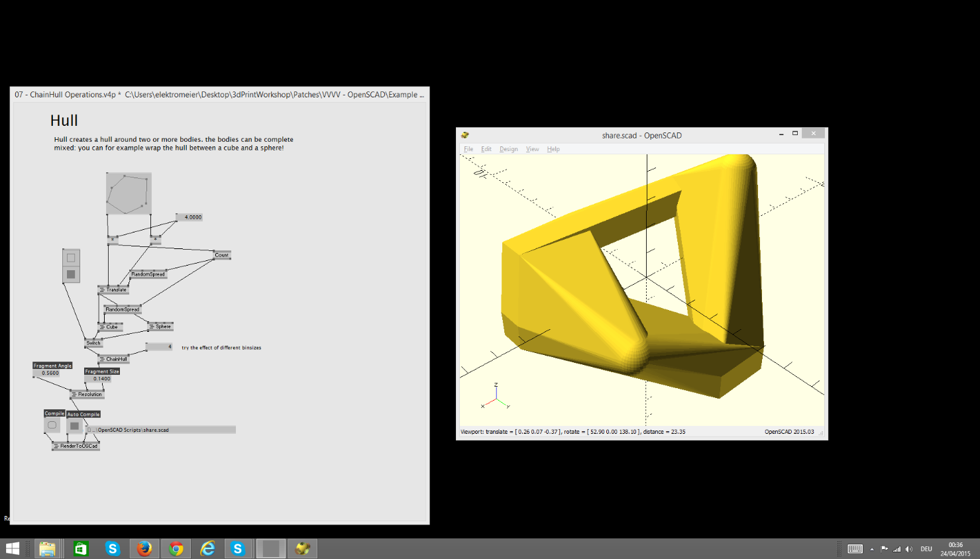This screenshot has height=559, width=980.
Task: Click the ChainHull node
Action: tap(115, 359)
